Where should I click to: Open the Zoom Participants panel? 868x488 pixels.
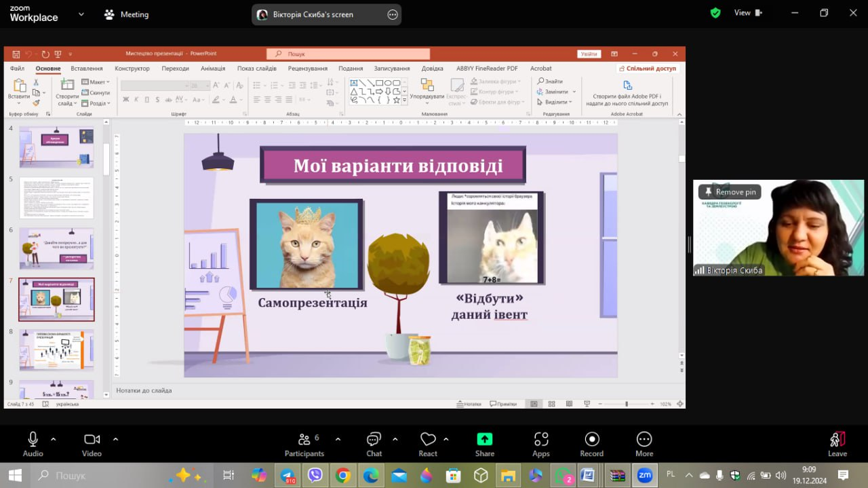pyautogui.click(x=304, y=444)
